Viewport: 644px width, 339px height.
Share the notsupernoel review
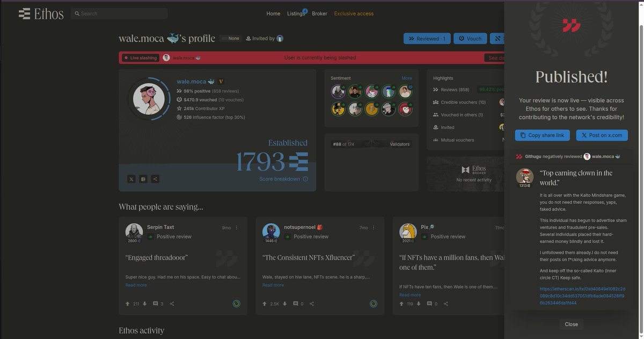(312, 304)
